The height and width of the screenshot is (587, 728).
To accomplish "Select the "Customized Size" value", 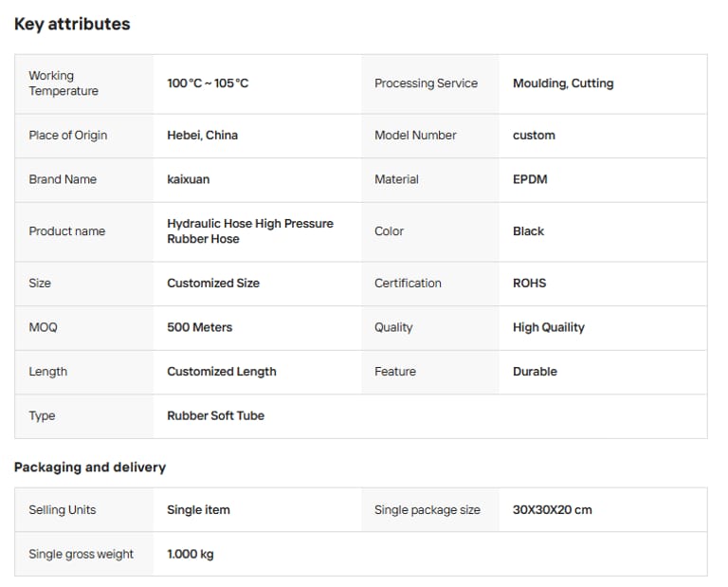I will 213,284.
